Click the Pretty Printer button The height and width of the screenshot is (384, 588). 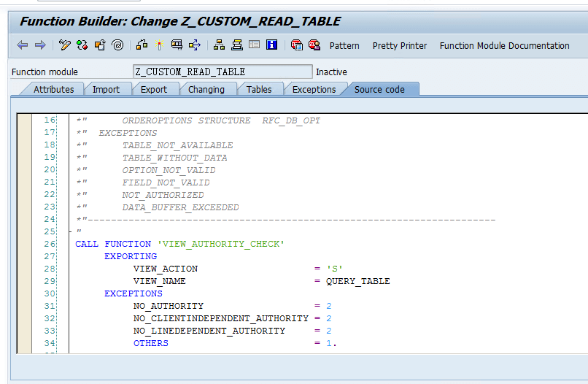399,46
